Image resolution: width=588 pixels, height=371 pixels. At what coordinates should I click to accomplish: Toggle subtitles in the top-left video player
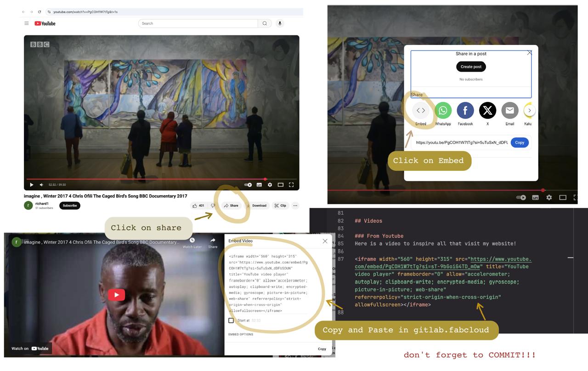coord(259,185)
